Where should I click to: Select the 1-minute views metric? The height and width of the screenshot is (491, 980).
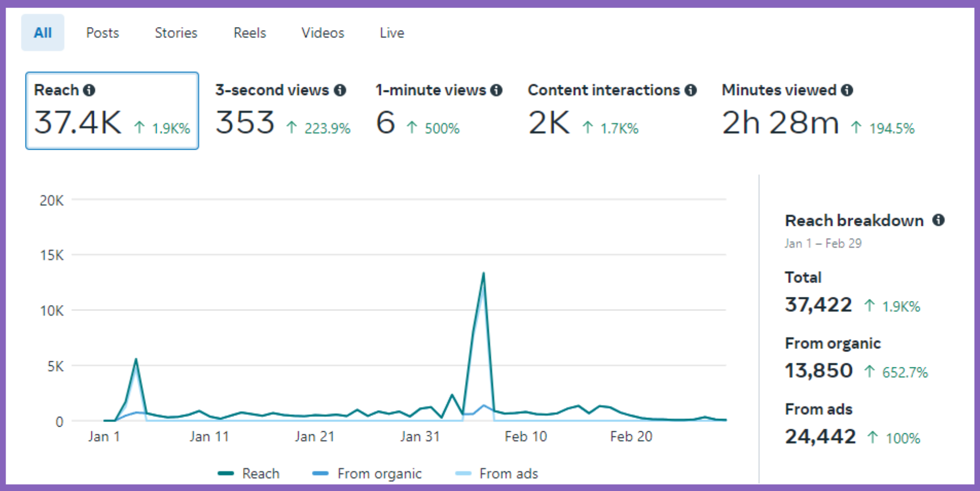pos(439,111)
